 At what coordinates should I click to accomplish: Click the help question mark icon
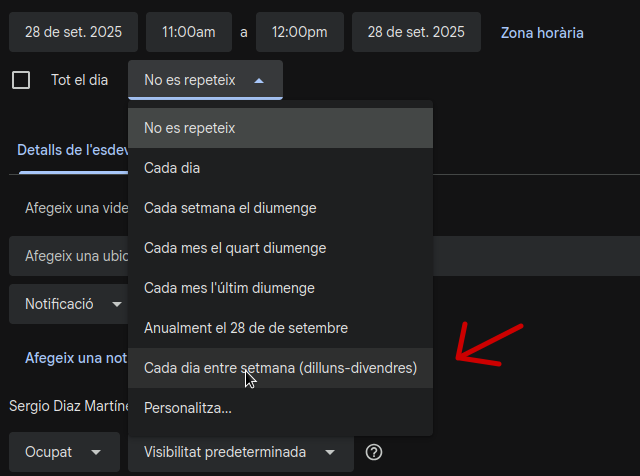(374, 452)
